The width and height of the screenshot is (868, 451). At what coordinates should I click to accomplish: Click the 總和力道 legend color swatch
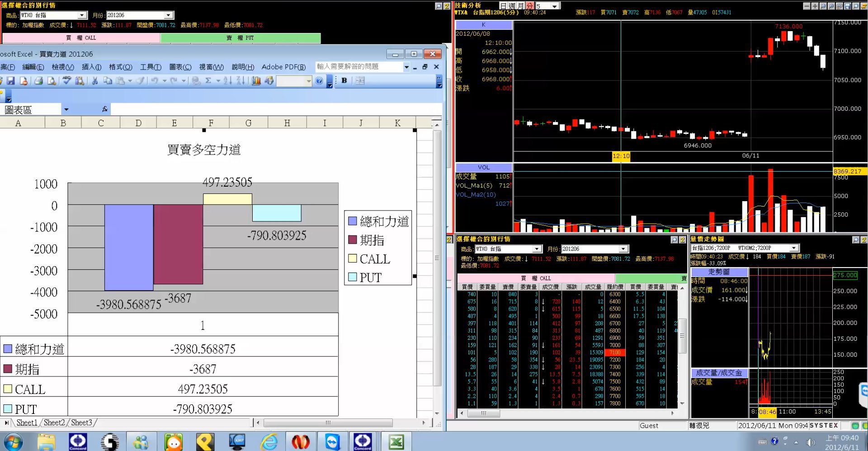coord(353,221)
